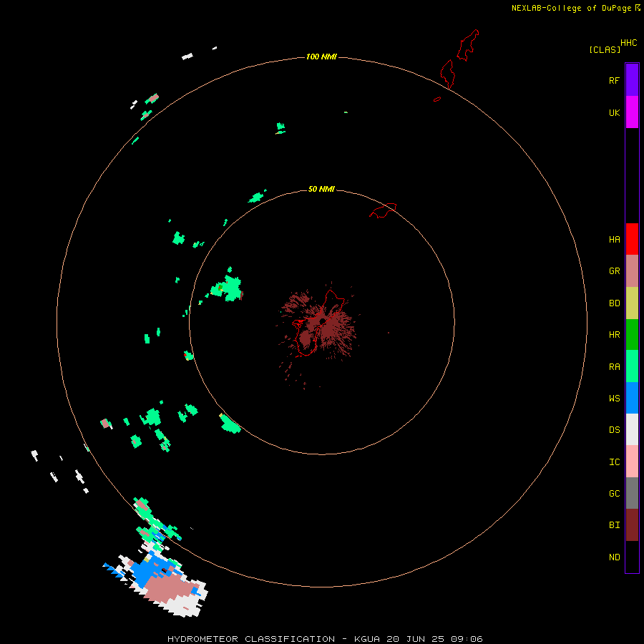The width and height of the screenshot is (644, 644).
Task: Click the 100 NMI range ring label
Action: 321,57
